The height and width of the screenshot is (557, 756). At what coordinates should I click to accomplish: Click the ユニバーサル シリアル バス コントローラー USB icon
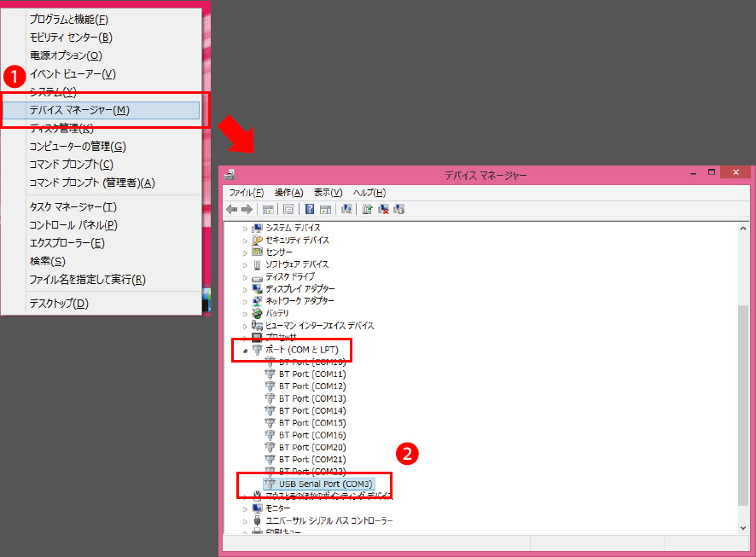[258, 520]
